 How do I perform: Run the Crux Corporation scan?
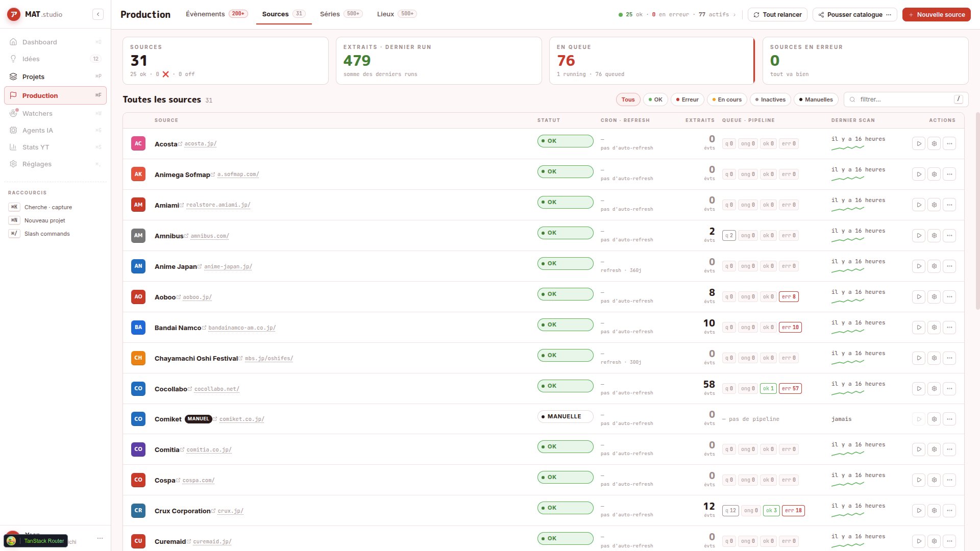tap(919, 511)
